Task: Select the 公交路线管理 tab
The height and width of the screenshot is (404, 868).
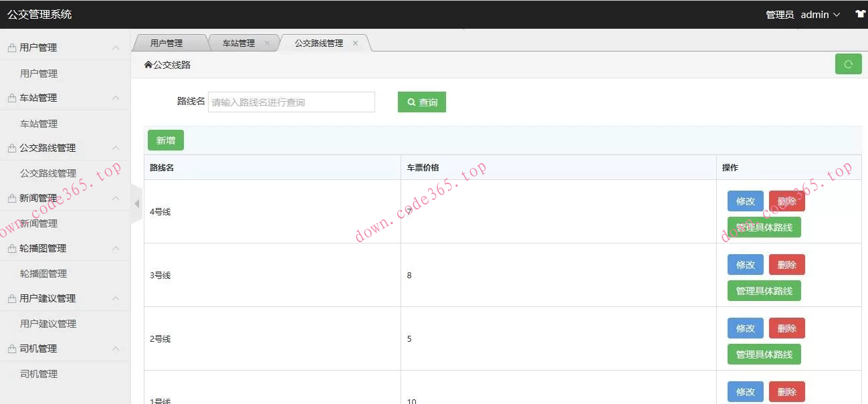Action: [319, 43]
